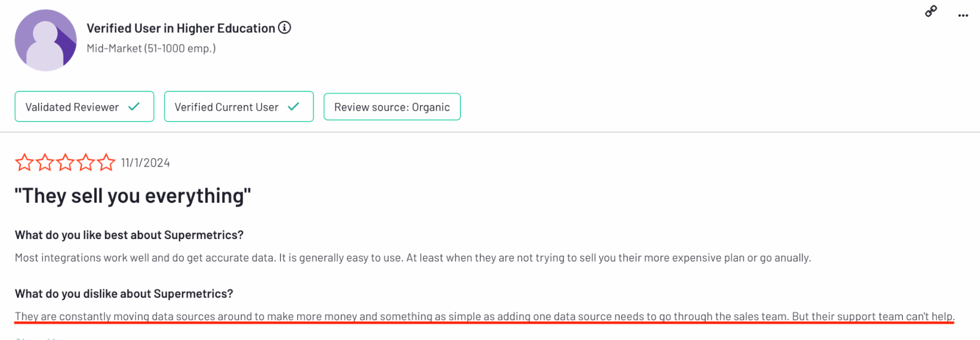Select the first star in the rating
The image size is (980, 340).
pos(24,162)
